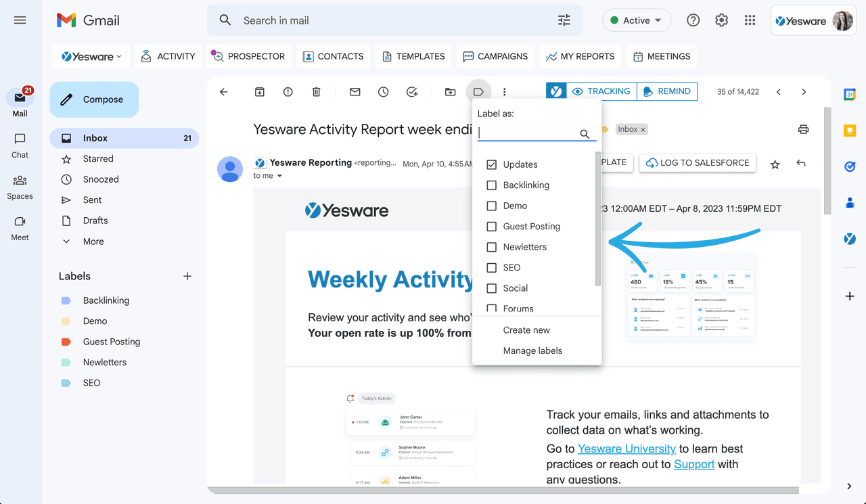Expand recipient details arrow next to 'to me'
Screen dimensions: 866x504
[x=279, y=176]
